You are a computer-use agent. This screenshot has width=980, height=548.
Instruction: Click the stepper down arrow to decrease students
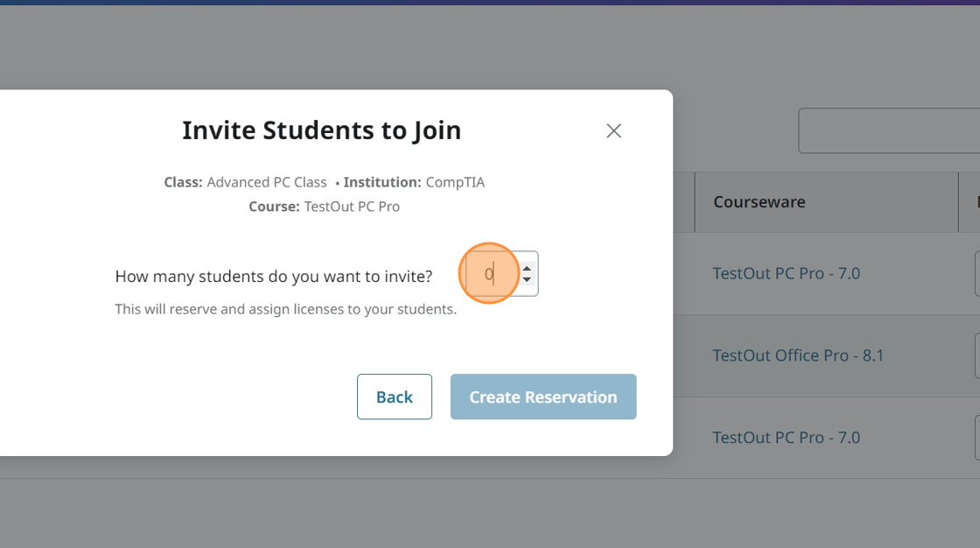tap(527, 281)
